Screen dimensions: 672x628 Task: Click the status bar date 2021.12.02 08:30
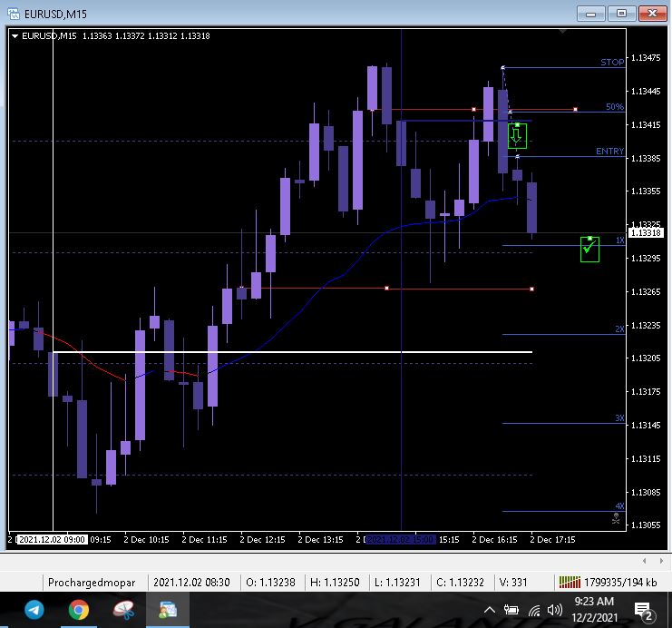coord(191,583)
